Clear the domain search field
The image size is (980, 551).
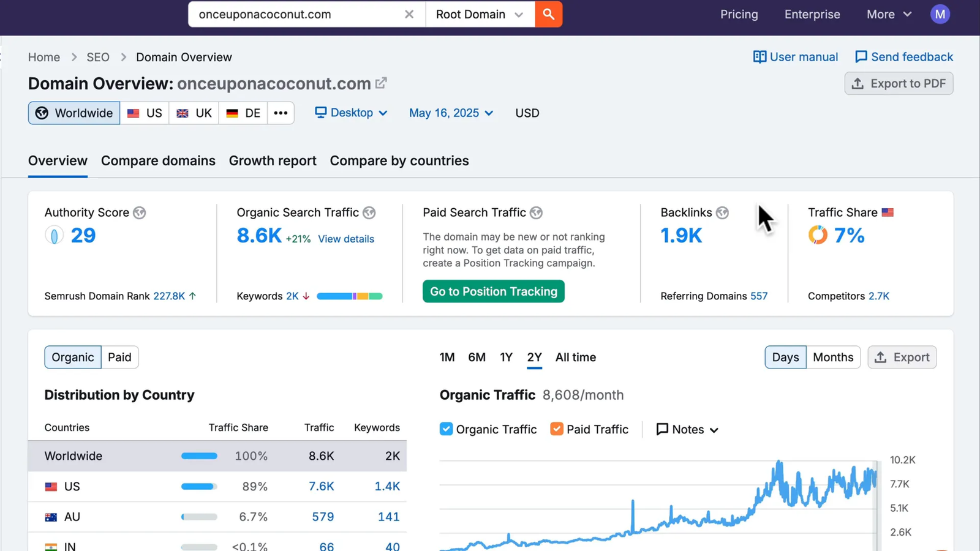click(x=409, y=14)
